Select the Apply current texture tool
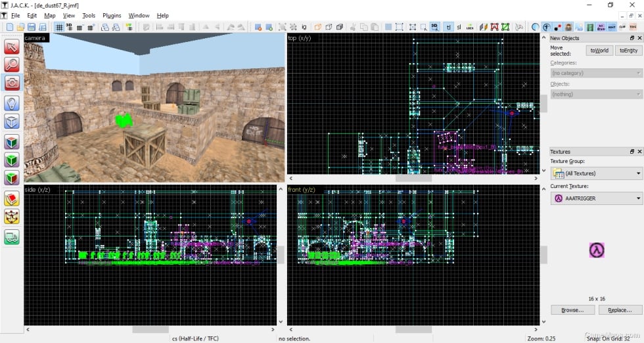644x343 pixels. [x=12, y=160]
